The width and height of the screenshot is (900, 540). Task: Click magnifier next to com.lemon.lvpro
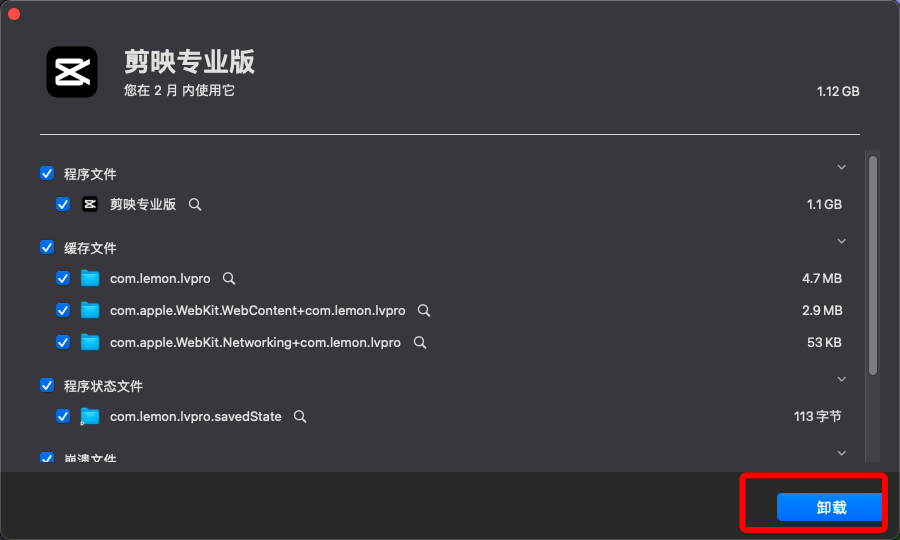(229, 278)
